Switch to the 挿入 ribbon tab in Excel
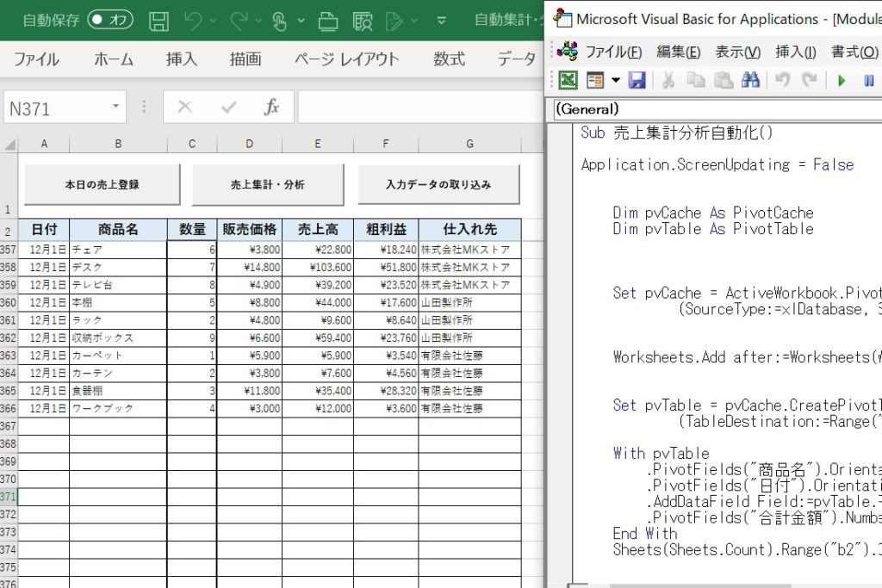The height and width of the screenshot is (588, 882). coord(182,59)
